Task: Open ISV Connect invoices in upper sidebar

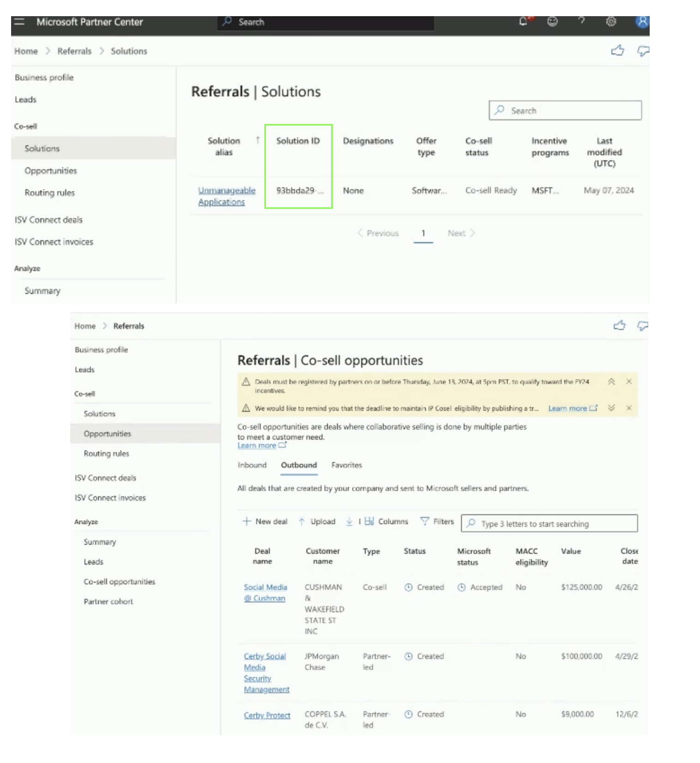Action: click(54, 242)
